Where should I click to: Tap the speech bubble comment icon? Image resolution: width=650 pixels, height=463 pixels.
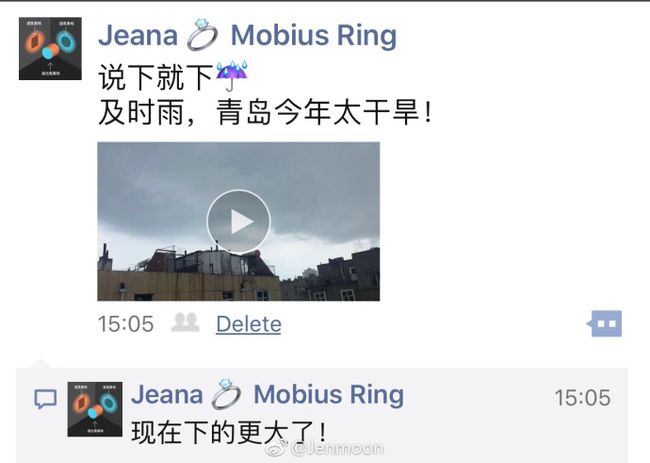[x=45, y=399]
